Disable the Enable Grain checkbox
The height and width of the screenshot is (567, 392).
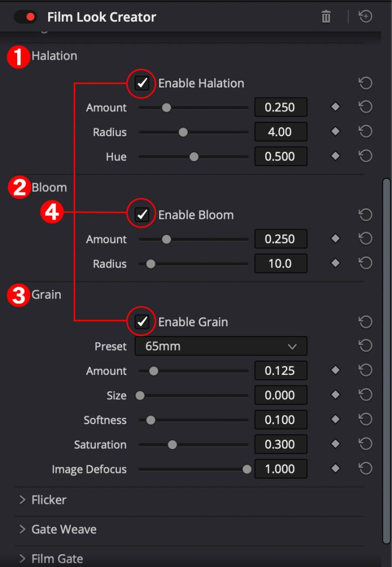pyautogui.click(x=142, y=322)
